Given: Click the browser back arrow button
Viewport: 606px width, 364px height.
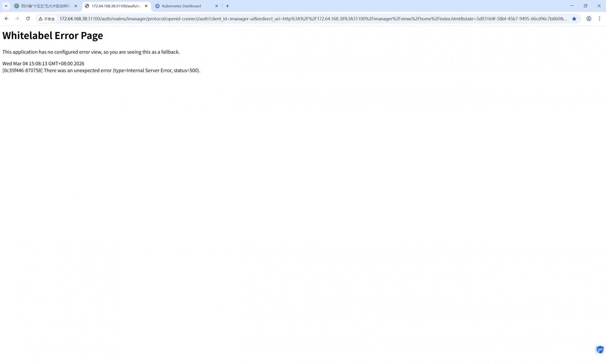Looking at the screenshot, I should click(x=6, y=19).
